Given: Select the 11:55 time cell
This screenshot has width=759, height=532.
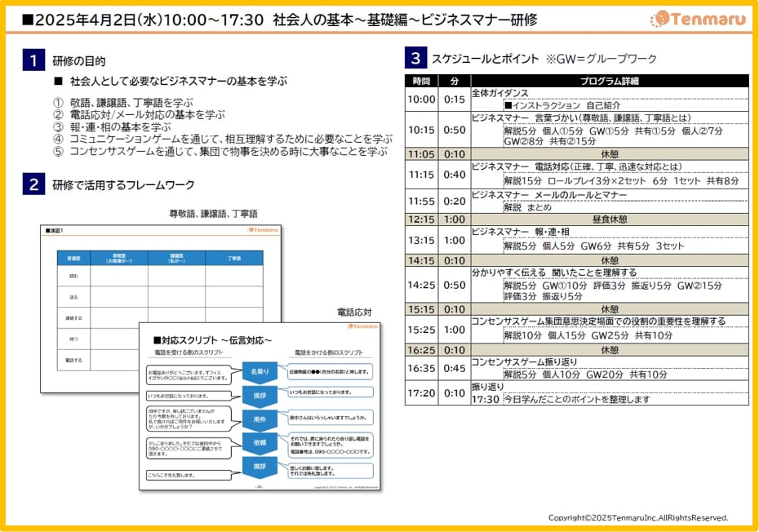Looking at the screenshot, I should pyautogui.click(x=421, y=201).
